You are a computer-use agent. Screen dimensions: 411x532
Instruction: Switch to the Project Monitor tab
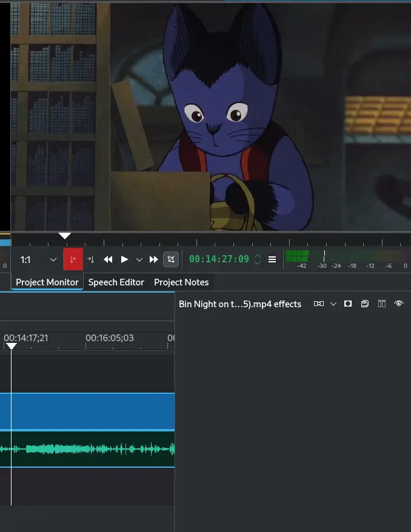(47, 282)
